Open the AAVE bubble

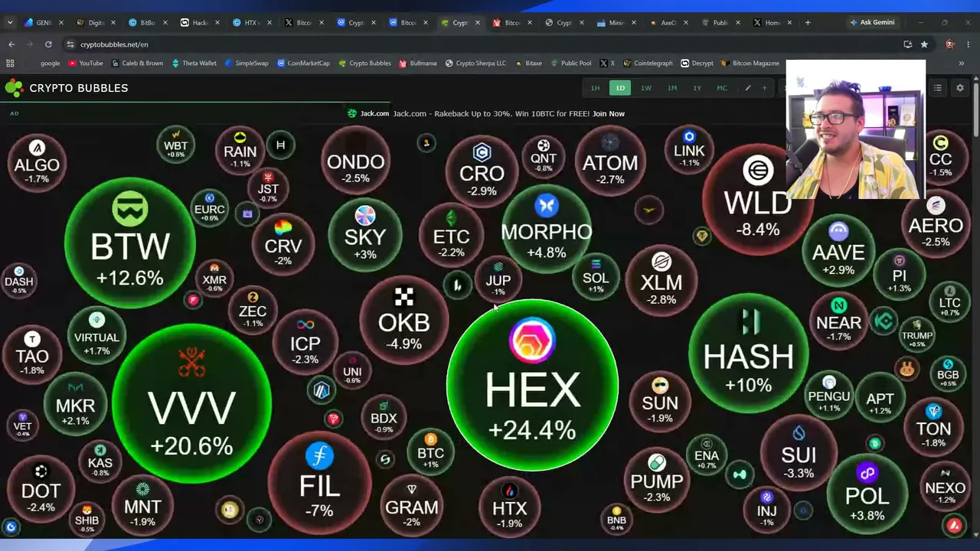click(838, 250)
